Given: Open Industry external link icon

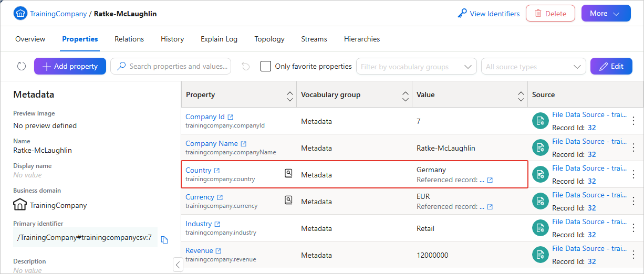Looking at the screenshot, I should [217, 224].
